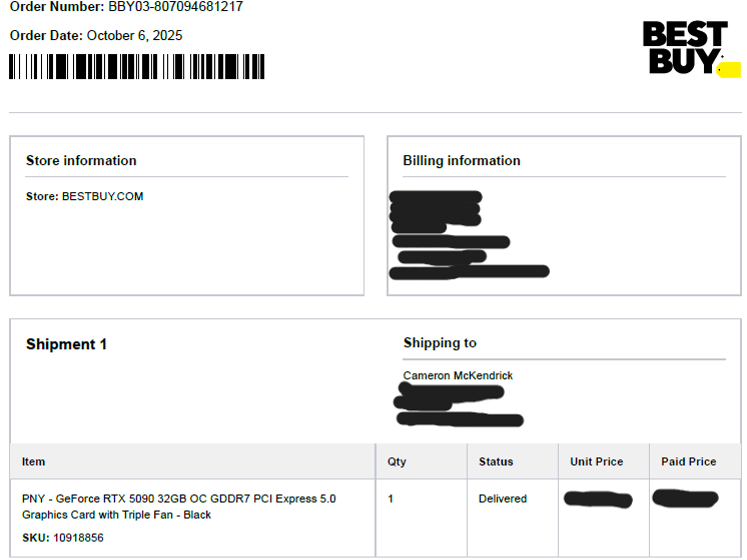This screenshot has height=560, width=747.
Task: Click the Paid Price column header
Action: 689,462
